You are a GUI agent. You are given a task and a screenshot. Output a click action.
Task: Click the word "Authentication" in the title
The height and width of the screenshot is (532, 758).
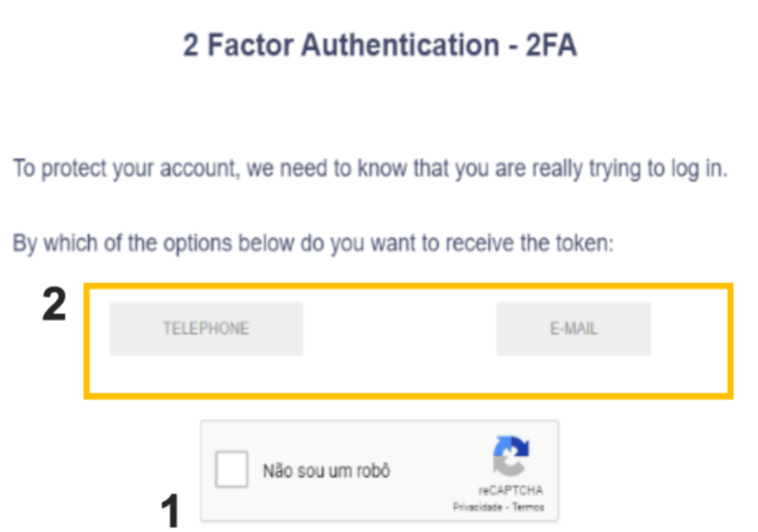(x=400, y=45)
